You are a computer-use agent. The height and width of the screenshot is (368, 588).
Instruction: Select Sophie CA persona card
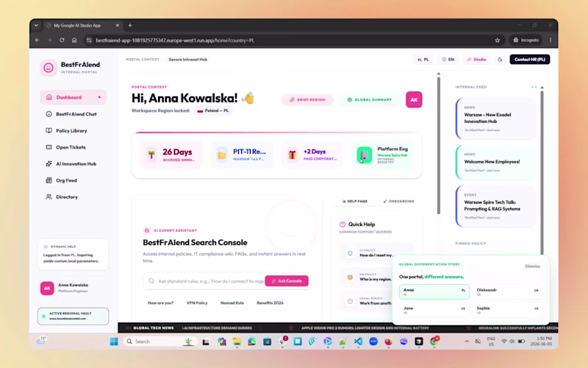click(x=507, y=310)
